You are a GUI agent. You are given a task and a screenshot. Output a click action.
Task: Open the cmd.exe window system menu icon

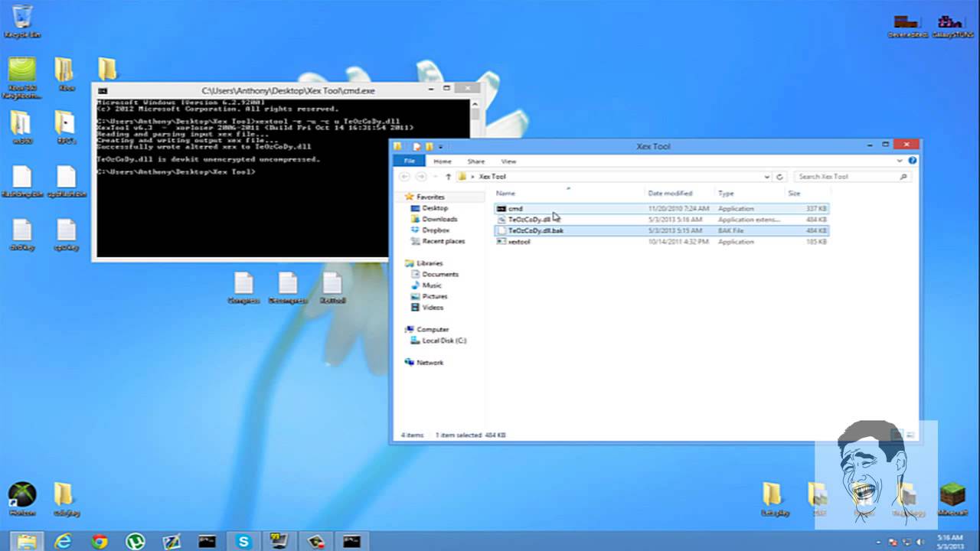coord(103,90)
